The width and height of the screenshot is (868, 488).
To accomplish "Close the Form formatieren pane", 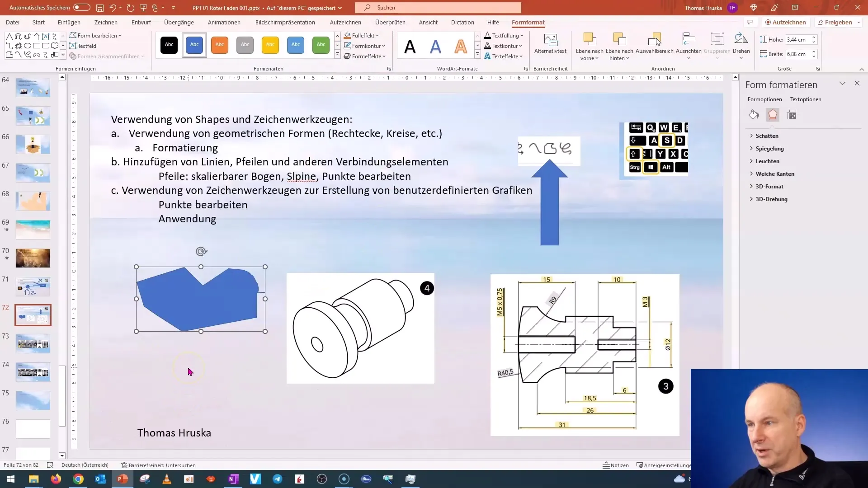I will pyautogui.click(x=857, y=83).
